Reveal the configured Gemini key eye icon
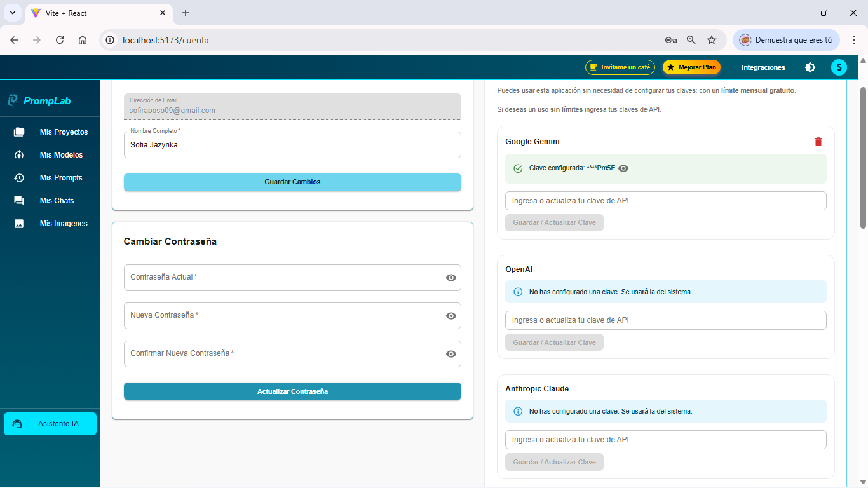This screenshot has width=868, height=488. (623, 168)
